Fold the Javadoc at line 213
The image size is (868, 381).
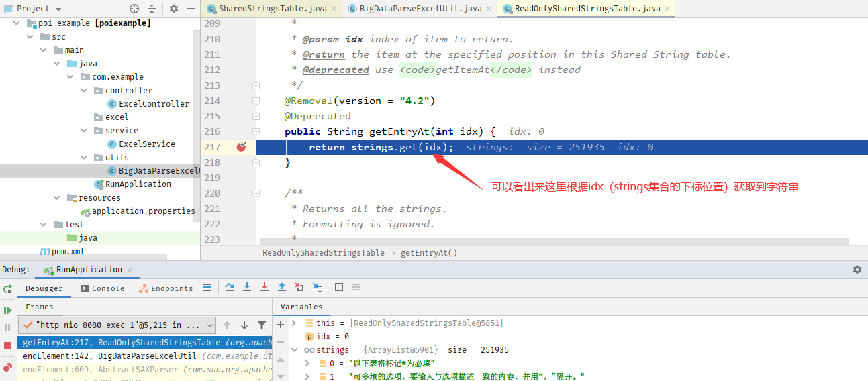[x=256, y=85]
